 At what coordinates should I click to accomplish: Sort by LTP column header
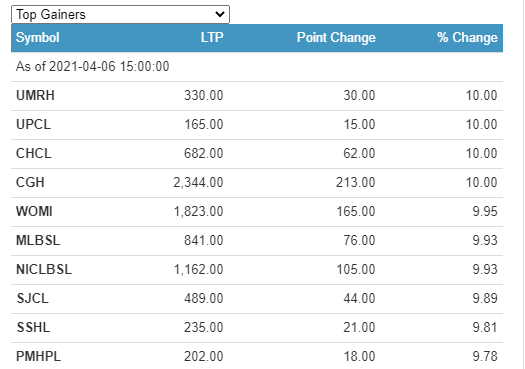[x=212, y=38]
